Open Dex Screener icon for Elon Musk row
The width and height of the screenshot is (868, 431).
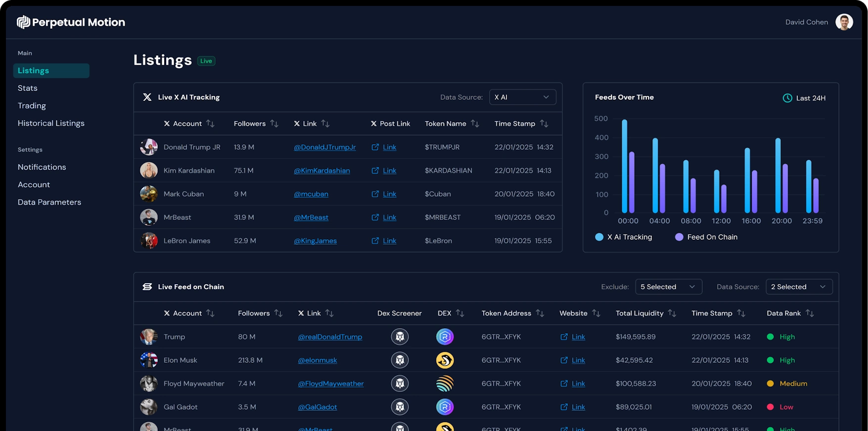point(400,360)
